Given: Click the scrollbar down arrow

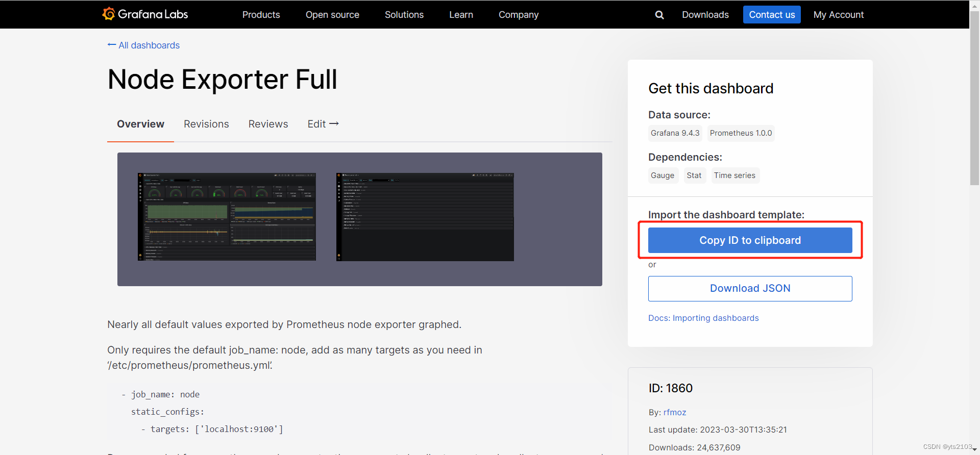Looking at the screenshot, I should tap(974, 450).
